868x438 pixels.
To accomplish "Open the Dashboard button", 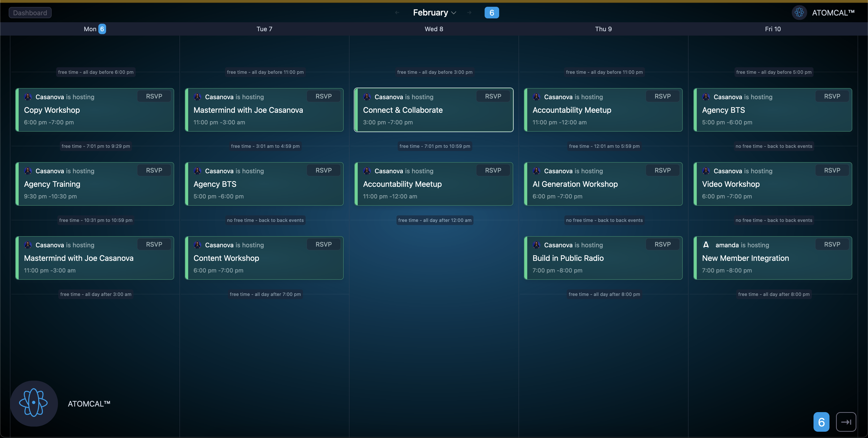I will tap(30, 13).
